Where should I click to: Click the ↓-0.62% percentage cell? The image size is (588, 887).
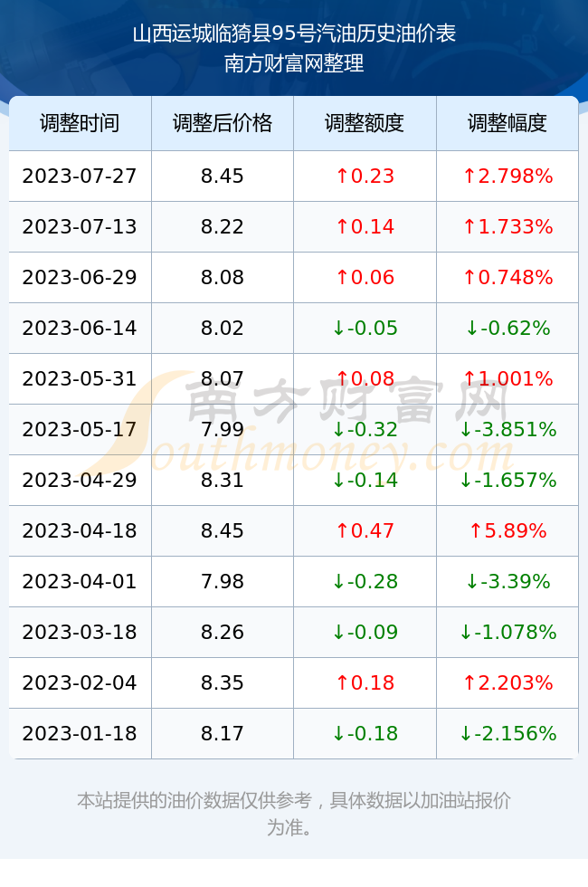[507, 328]
